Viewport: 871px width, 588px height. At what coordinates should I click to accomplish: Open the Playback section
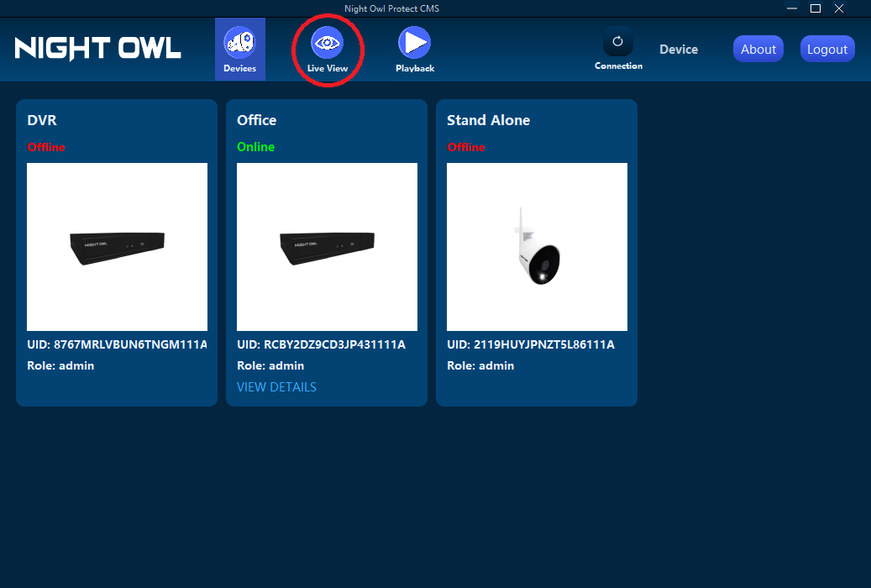coord(414,50)
